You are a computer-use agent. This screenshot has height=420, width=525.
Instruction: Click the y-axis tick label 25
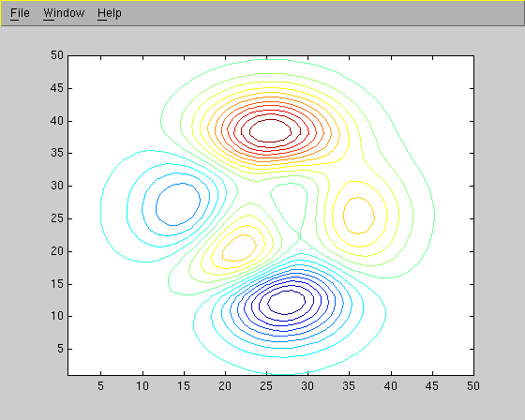click(57, 218)
